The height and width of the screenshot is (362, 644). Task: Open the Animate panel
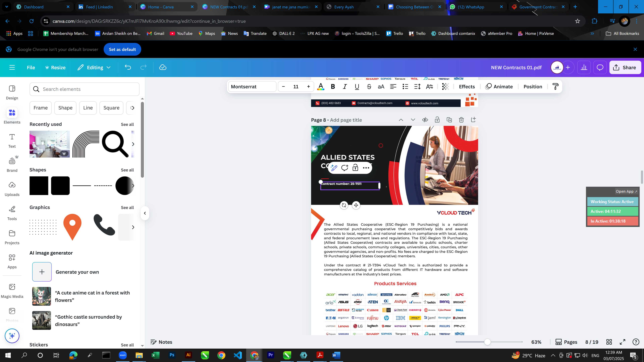(x=499, y=87)
